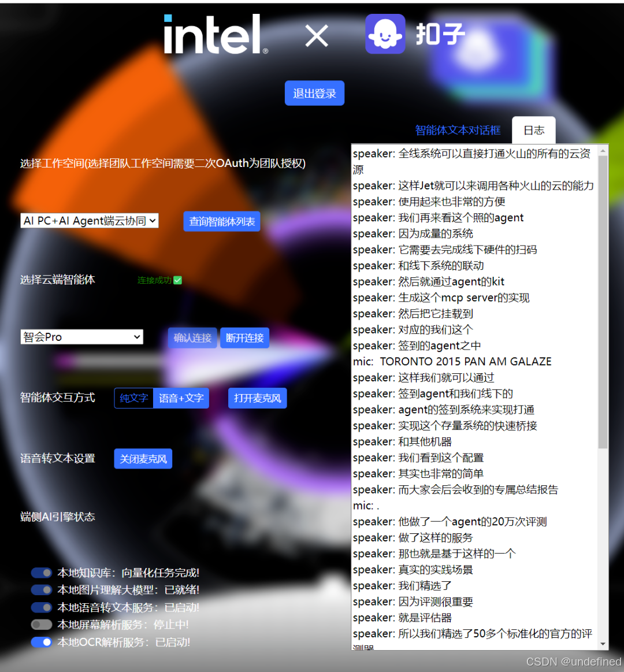624x672 pixels.
Task: Click log line '我们再来看这个照的agent'
Action: (438, 218)
